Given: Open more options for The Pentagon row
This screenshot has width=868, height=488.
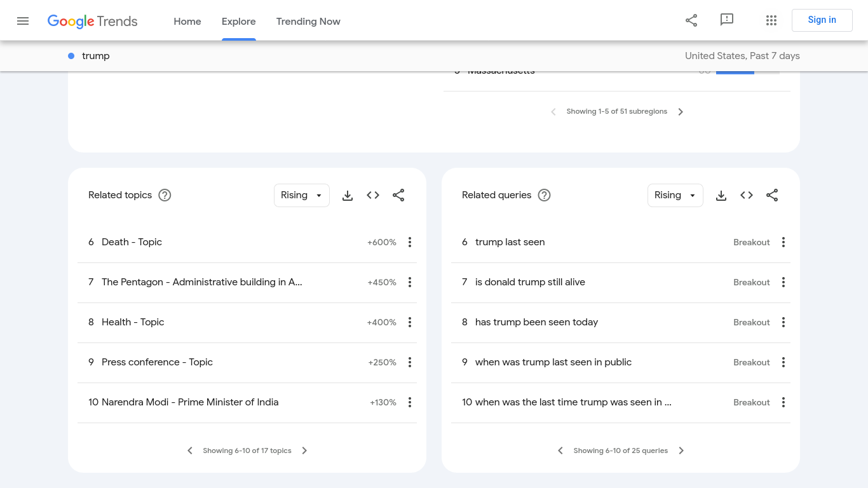Looking at the screenshot, I should click(410, 282).
